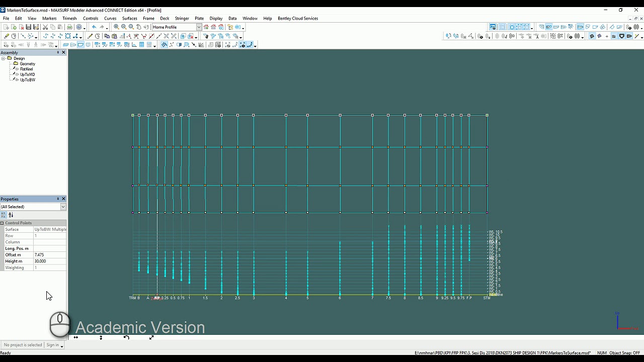
Task: Click the expand view icon below viewport
Action: [x=151, y=337]
